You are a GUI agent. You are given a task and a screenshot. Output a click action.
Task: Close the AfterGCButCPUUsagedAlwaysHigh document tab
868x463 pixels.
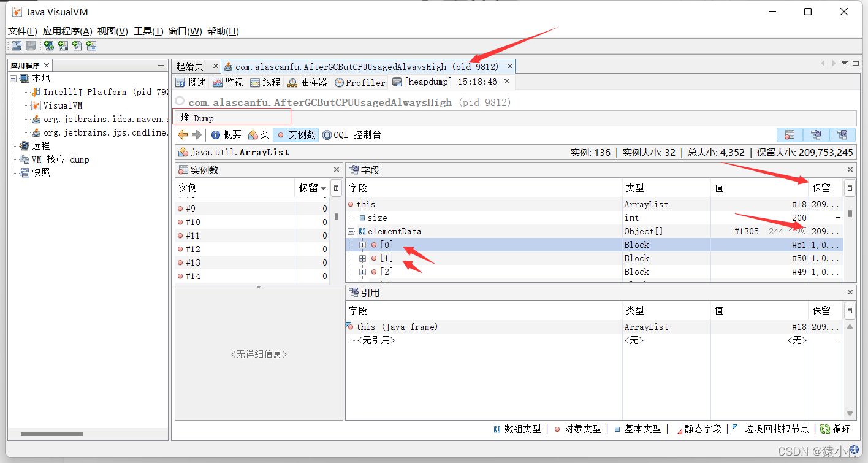509,66
